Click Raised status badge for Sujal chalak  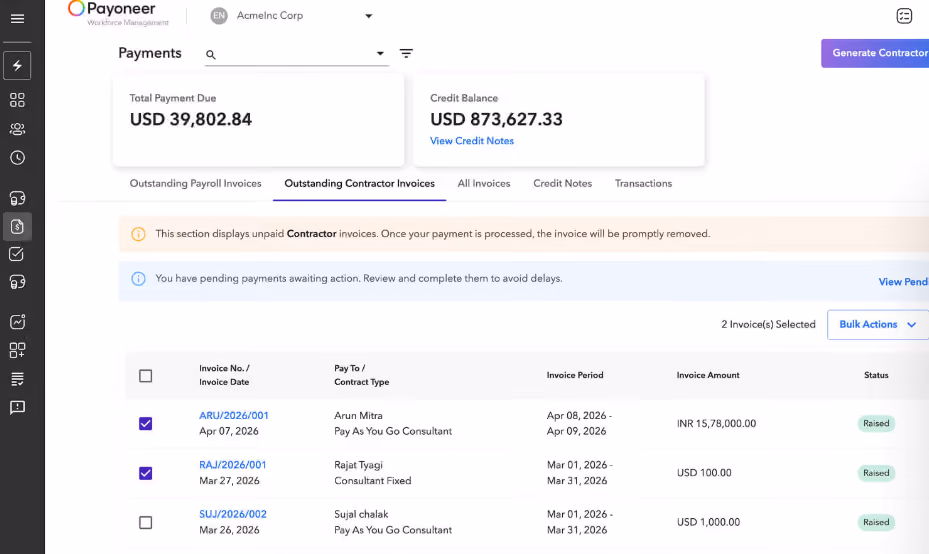tap(876, 522)
